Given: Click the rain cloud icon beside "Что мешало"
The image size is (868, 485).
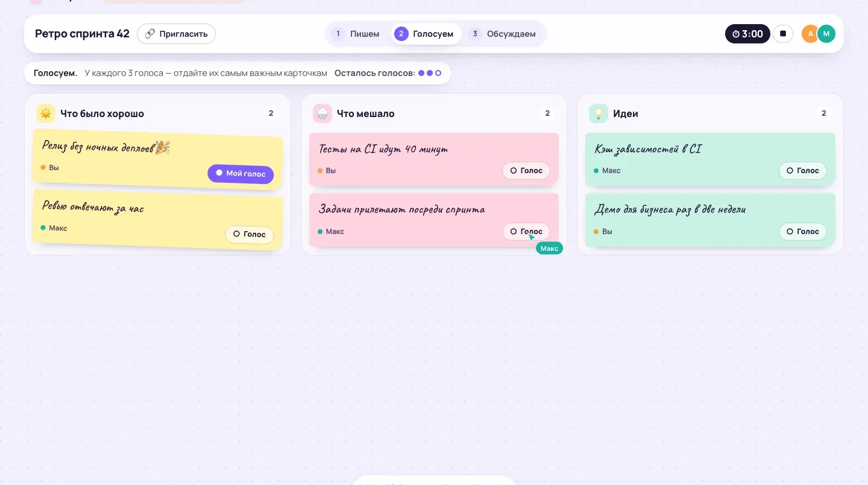Looking at the screenshot, I should pyautogui.click(x=322, y=113).
